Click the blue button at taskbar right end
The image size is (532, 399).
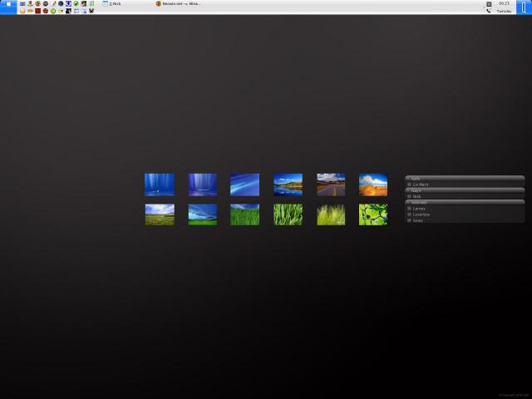pos(524,7)
